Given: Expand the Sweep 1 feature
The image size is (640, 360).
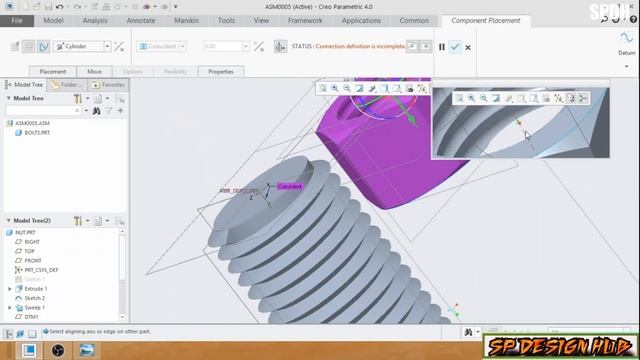Looking at the screenshot, I should (x=10, y=307).
